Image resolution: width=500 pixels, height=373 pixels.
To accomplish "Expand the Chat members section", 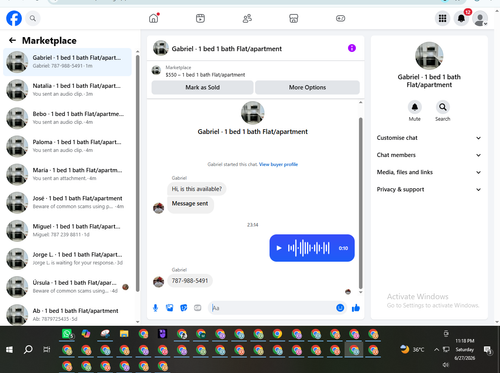I will [x=429, y=155].
